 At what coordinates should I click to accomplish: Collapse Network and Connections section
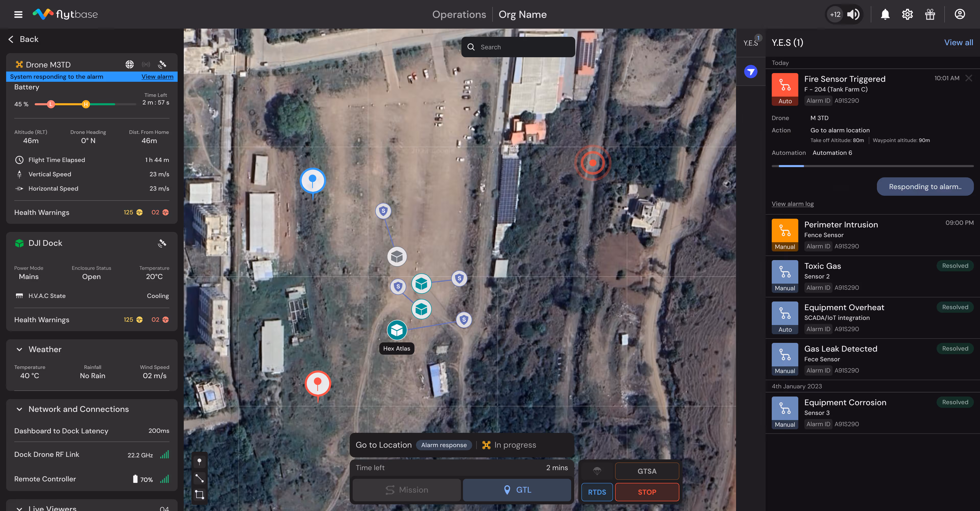click(x=19, y=409)
